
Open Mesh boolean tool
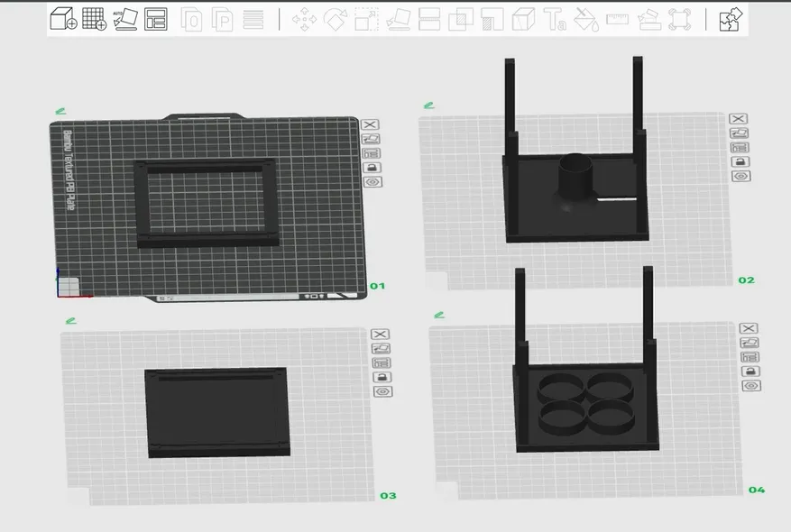pyautogui.click(x=461, y=20)
